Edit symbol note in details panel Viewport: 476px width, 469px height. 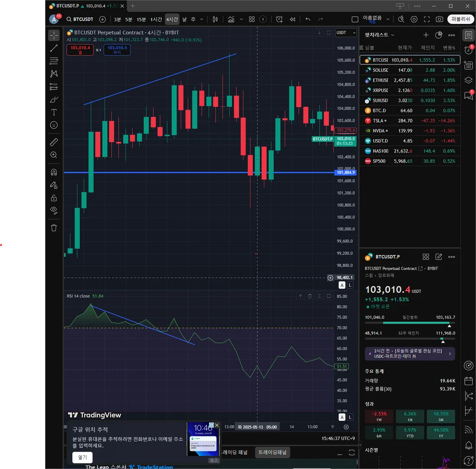(439, 257)
